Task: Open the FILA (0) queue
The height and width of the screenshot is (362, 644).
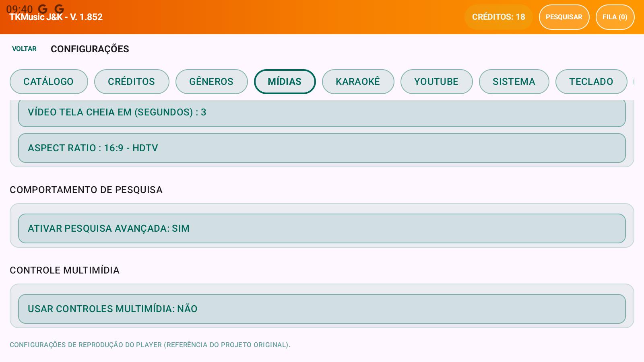Action: (615, 17)
